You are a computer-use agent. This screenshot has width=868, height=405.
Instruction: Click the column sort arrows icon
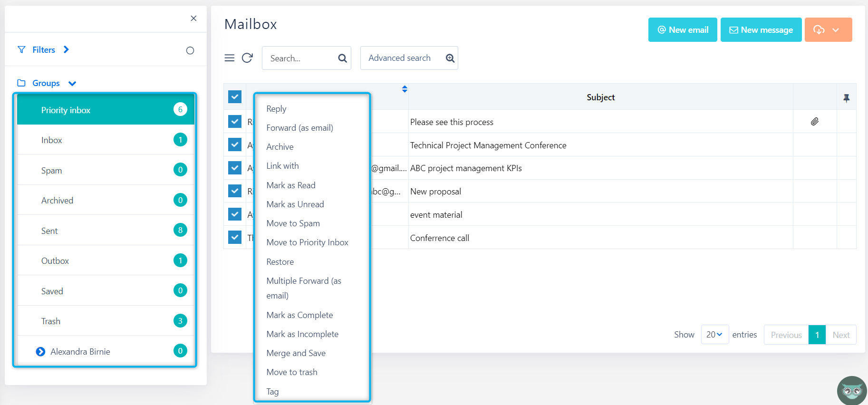(x=405, y=89)
